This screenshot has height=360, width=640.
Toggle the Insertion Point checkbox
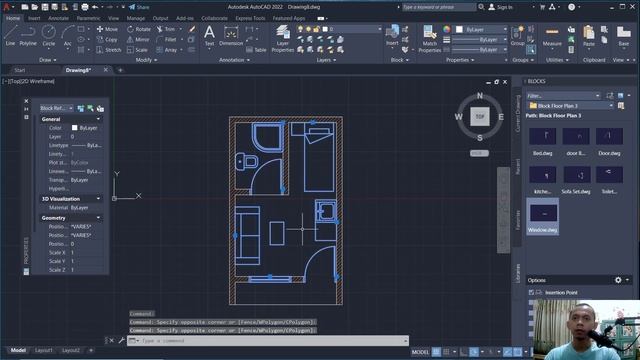point(531,292)
